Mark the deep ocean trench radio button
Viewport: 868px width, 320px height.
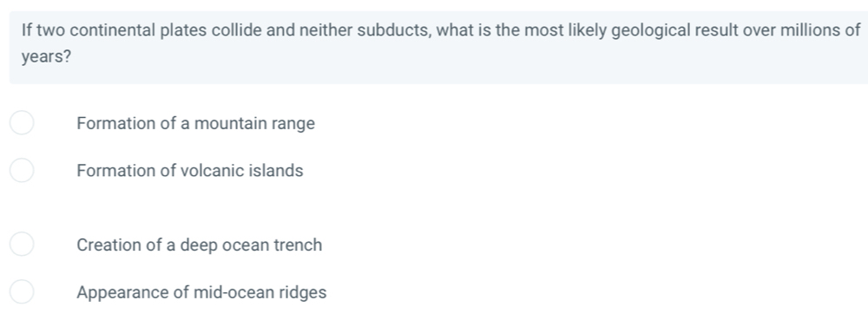tap(22, 245)
